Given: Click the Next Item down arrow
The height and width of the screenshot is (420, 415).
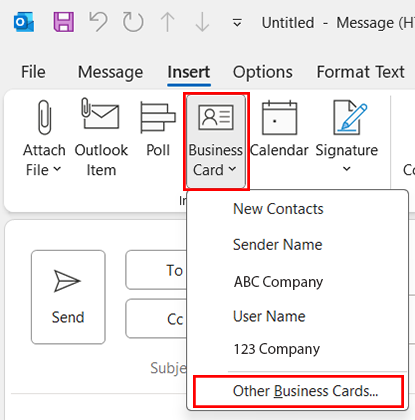Looking at the screenshot, I should tap(202, 22).
